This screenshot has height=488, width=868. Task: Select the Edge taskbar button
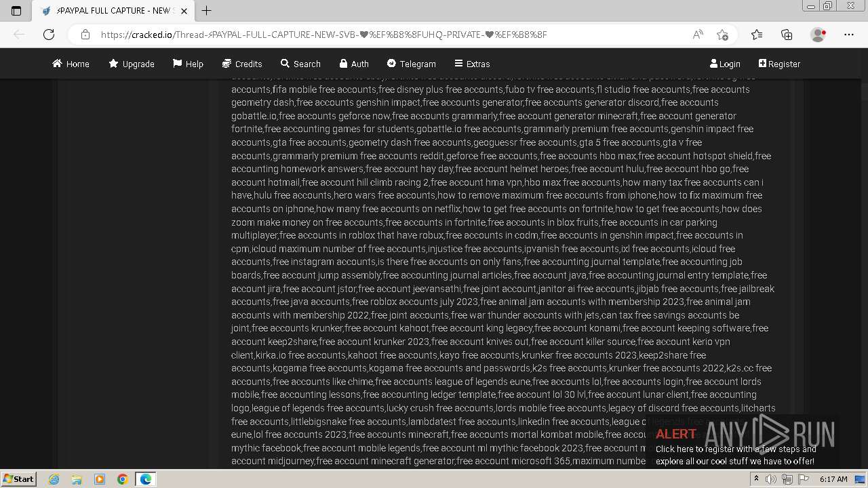pyautogui.click(x=146, y=479)
